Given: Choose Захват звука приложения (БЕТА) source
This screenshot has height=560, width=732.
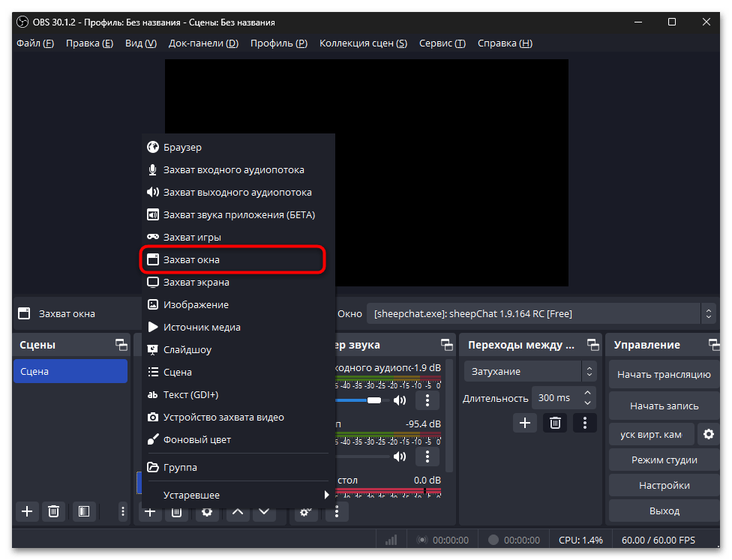Looking at the screenshot, I should [238, 214].
